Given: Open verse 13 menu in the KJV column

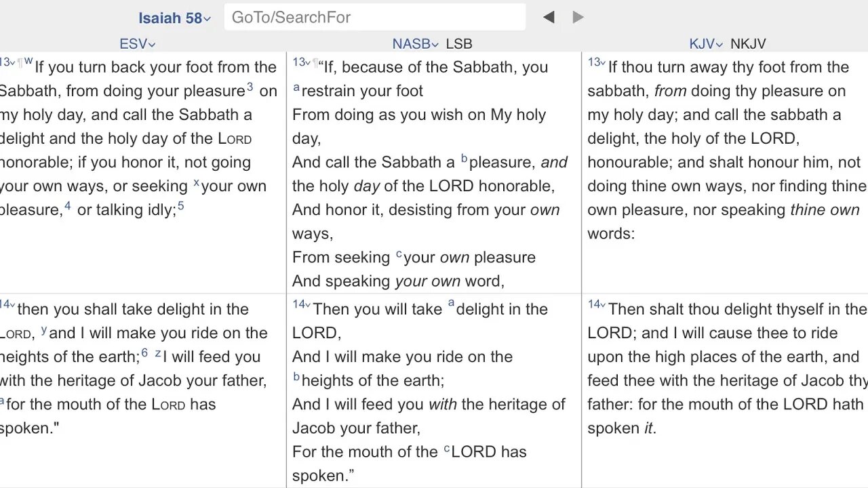Looking at the screenshot, I should pos(596,62).
